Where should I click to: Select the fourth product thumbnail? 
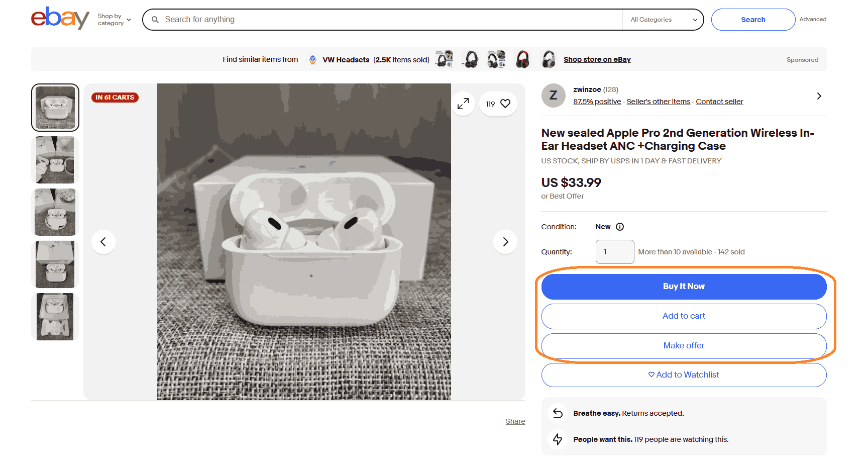(x=55, y=264)
